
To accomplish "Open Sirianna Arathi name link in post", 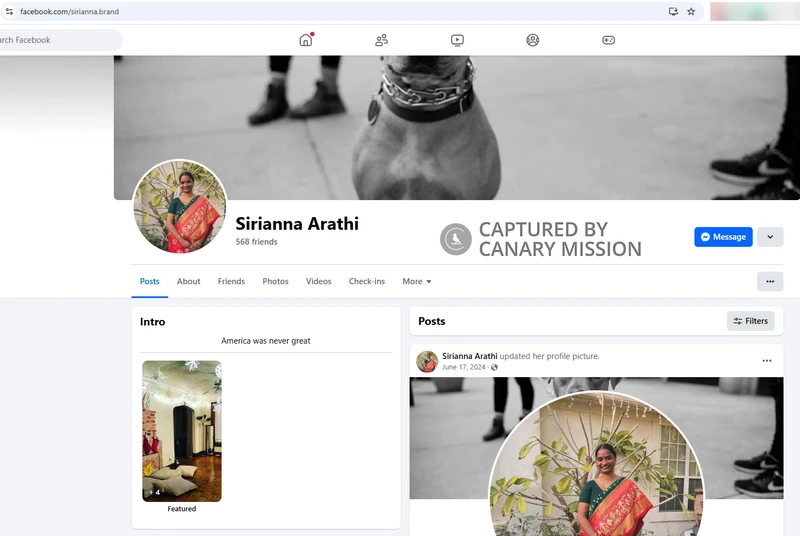I will tap(469, 356).
